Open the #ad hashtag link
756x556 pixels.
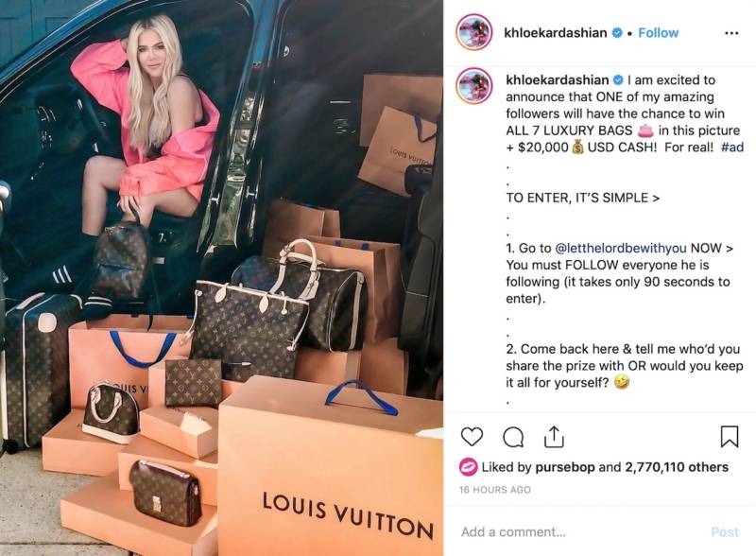(731, 148)
